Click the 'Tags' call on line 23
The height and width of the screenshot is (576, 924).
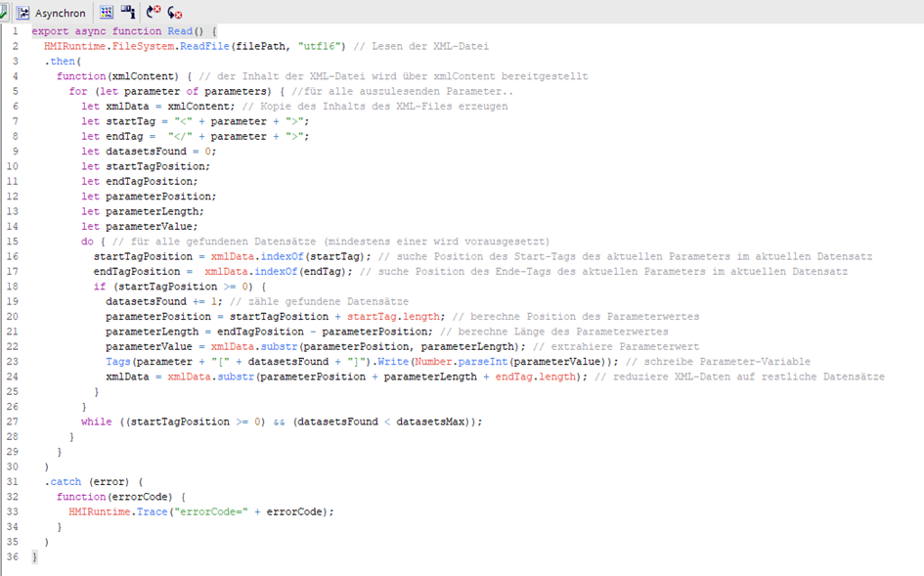click(118, 362)
